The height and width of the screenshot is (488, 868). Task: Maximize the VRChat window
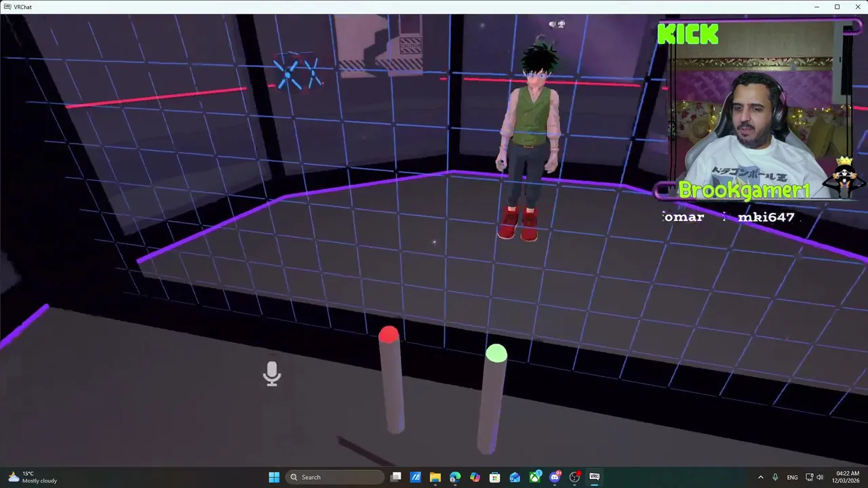tap(837, 7)
